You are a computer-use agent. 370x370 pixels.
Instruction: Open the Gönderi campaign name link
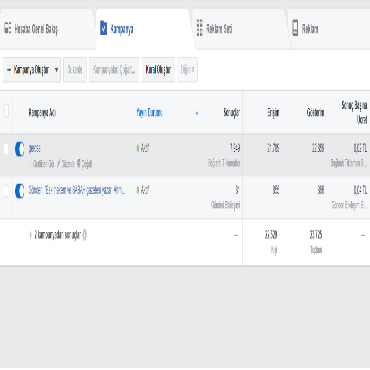pos(77,190)
